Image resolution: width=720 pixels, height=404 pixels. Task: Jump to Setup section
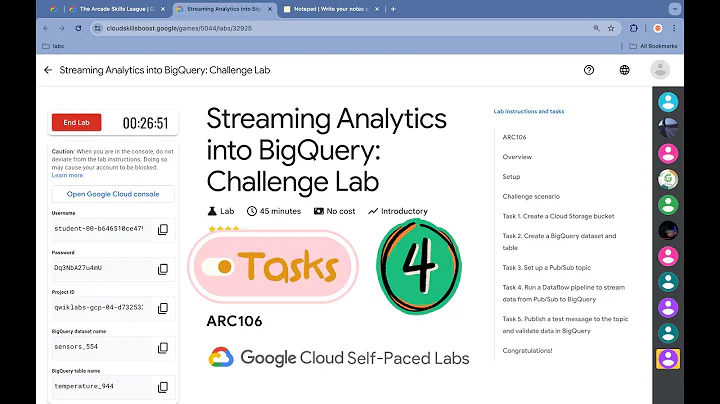pos(511,177)
